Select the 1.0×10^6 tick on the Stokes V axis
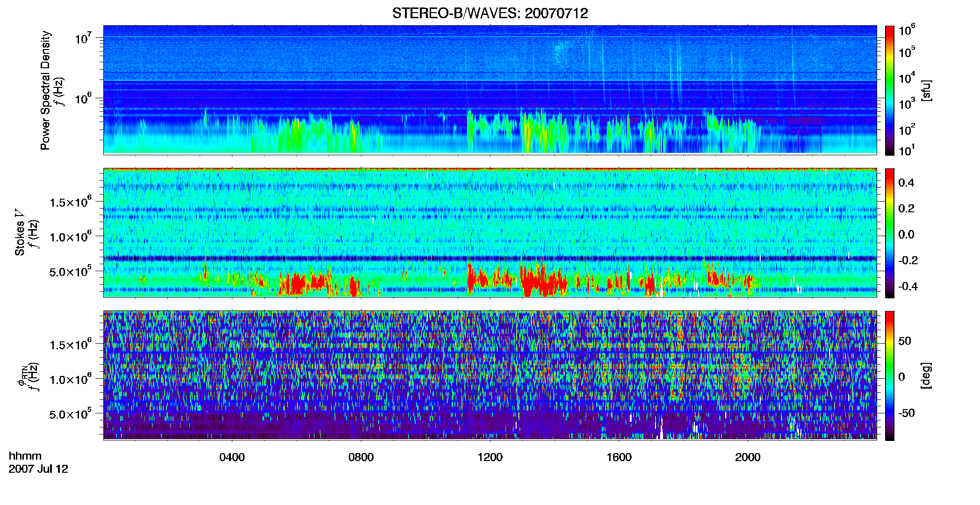Image resolution: width=980 pixels, height=505 pixels. 71,237
